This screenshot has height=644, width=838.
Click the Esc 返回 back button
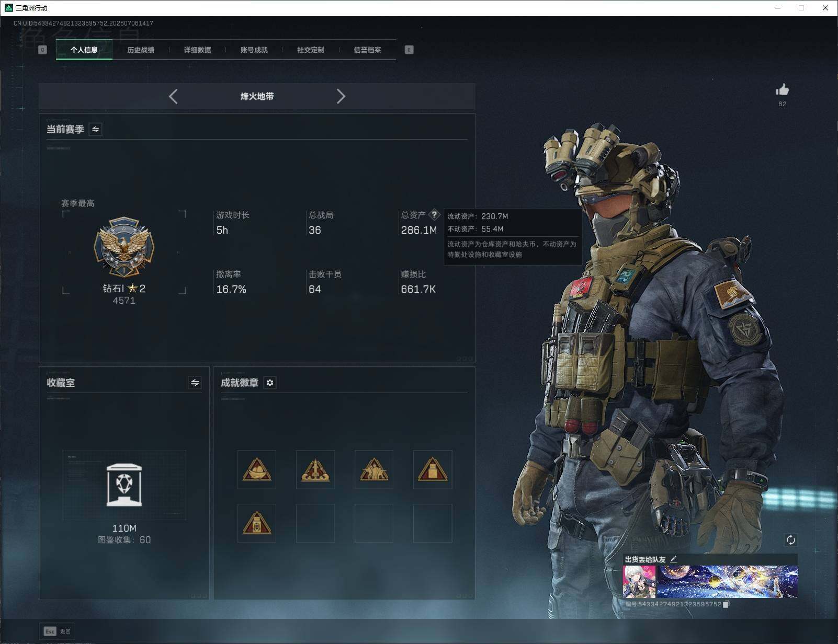57,631
